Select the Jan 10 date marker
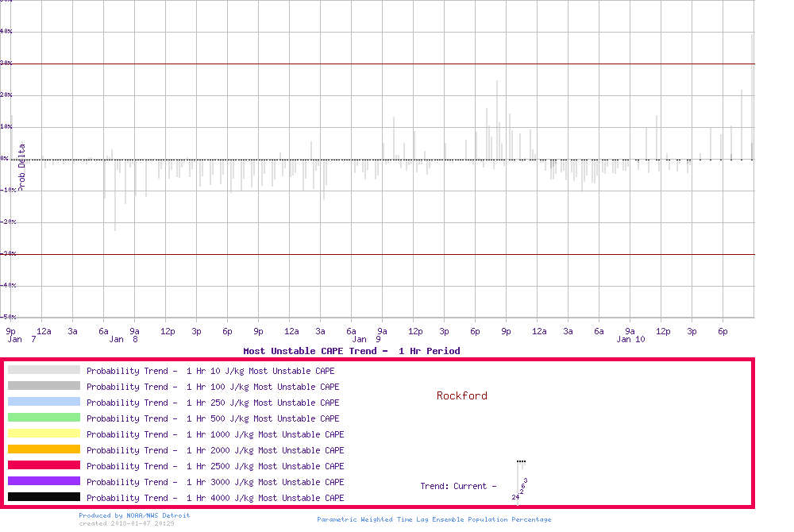The width and height of the screenshot is (794, 532). [630, 340]
